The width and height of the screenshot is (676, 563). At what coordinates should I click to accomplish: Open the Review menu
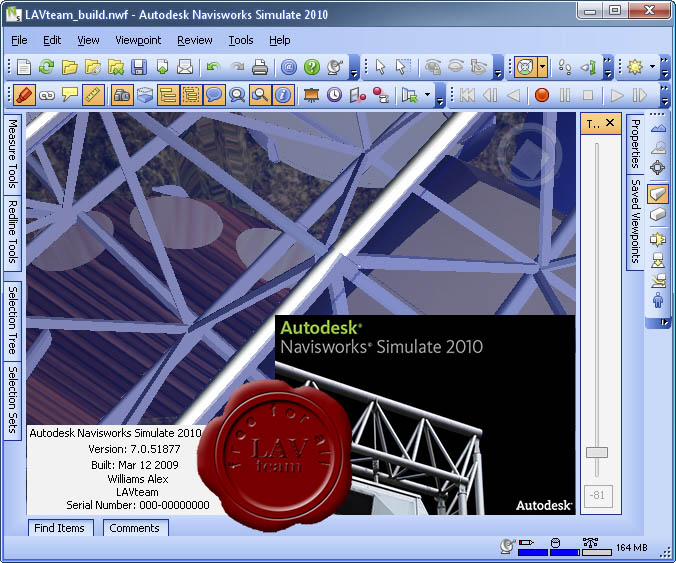click(195, 40)
